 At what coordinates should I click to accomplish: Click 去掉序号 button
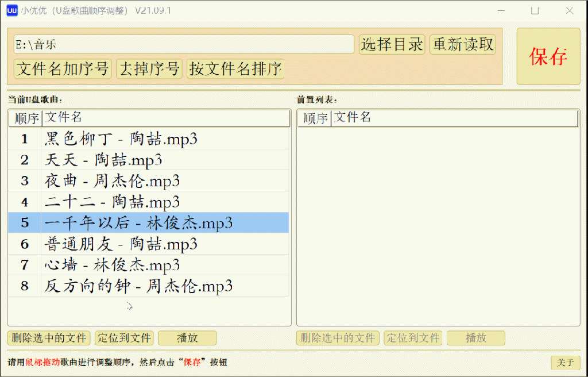pos(149,69)
